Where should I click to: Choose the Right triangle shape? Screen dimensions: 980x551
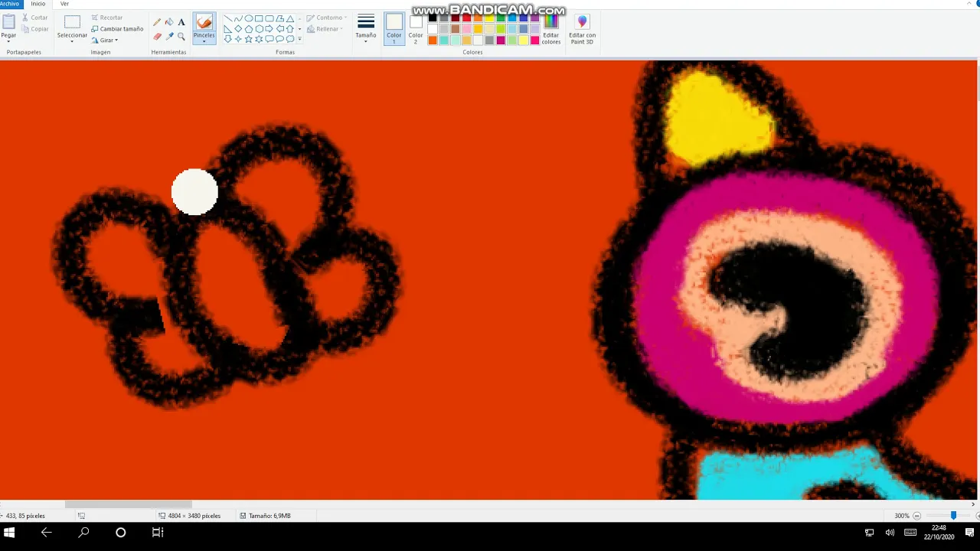228,29
